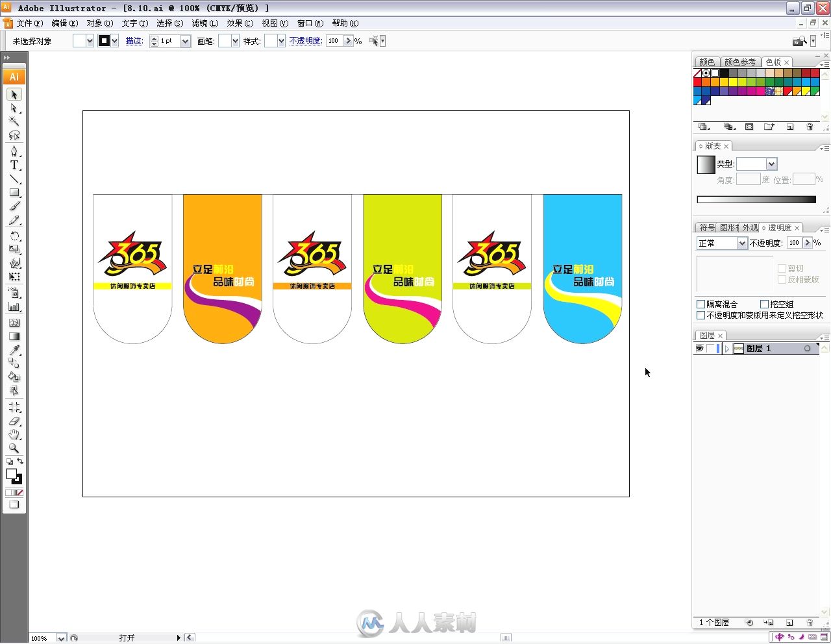Viewport: 831px width, 644px height.
Task: Select the Magic Wand tool
Action: (14, 121)
